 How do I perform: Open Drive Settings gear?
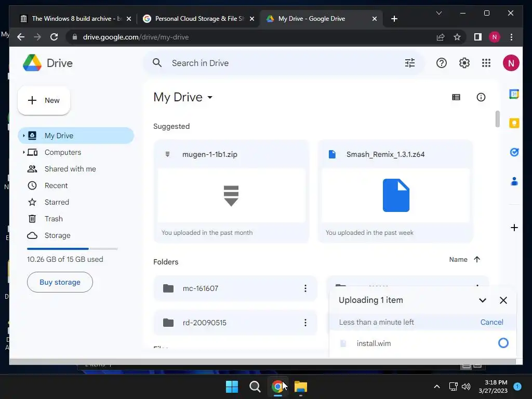pyautogui.click(x=464, y=63)
